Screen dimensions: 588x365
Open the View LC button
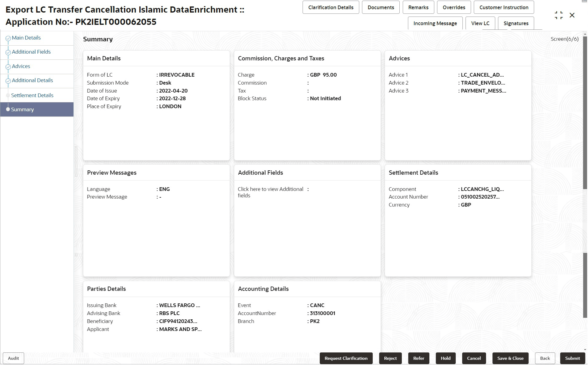tap(480, 23)
